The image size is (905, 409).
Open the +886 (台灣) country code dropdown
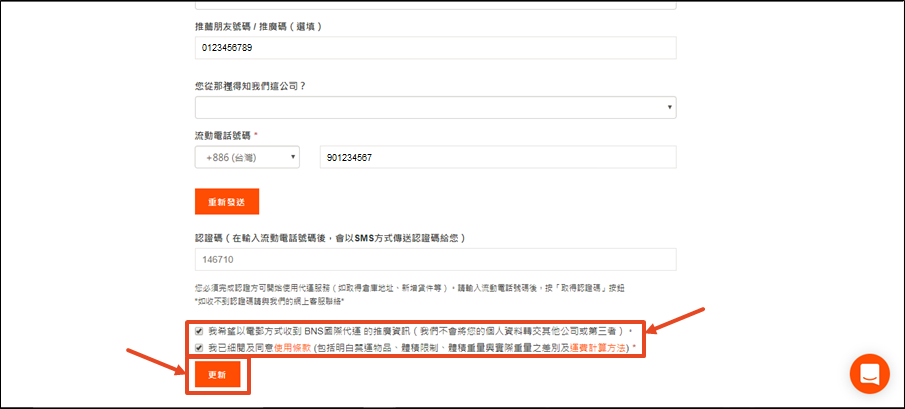tap(246, 157)
